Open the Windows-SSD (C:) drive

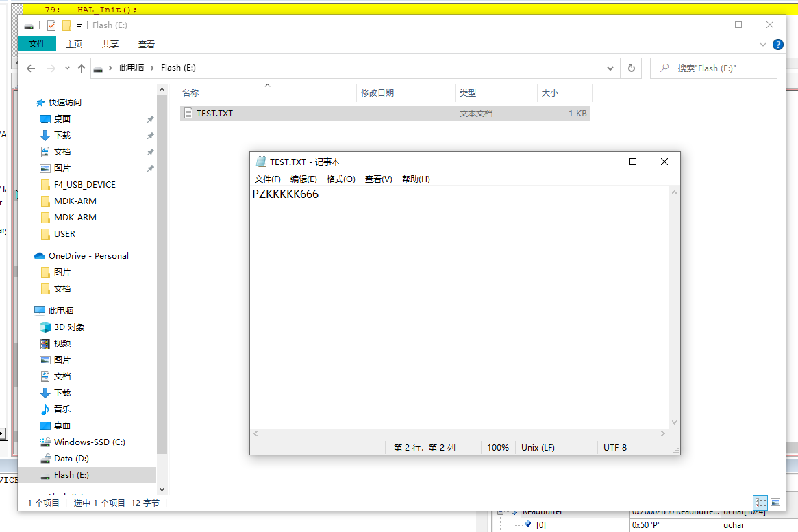pyautogui.click(x=90, y=442)
